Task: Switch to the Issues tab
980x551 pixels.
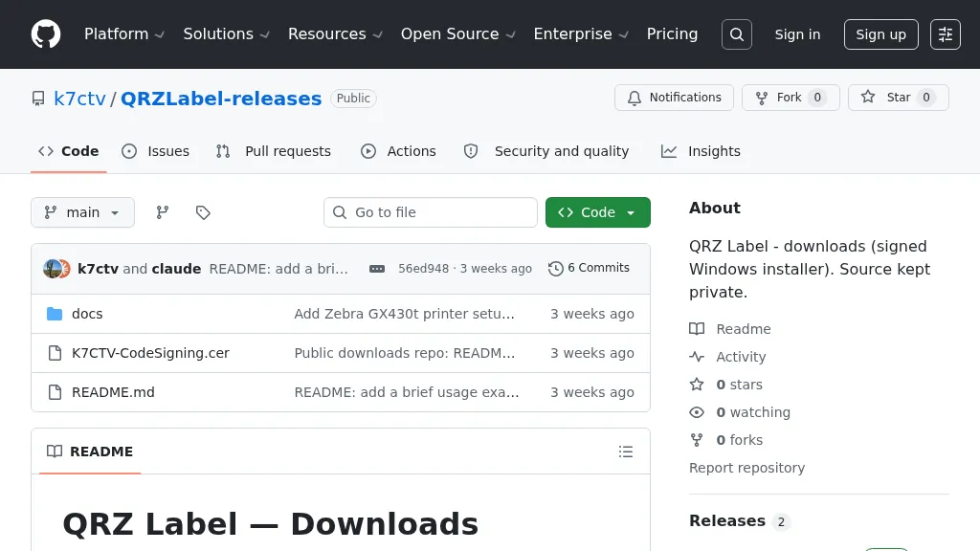Action: (x=156, y=151)
